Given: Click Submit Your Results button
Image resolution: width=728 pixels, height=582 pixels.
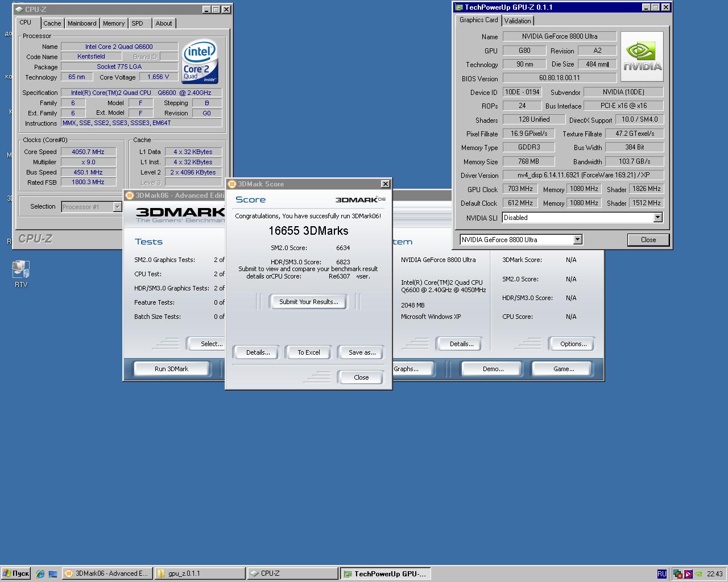Looking at the screenshot, I should point(309,302).
